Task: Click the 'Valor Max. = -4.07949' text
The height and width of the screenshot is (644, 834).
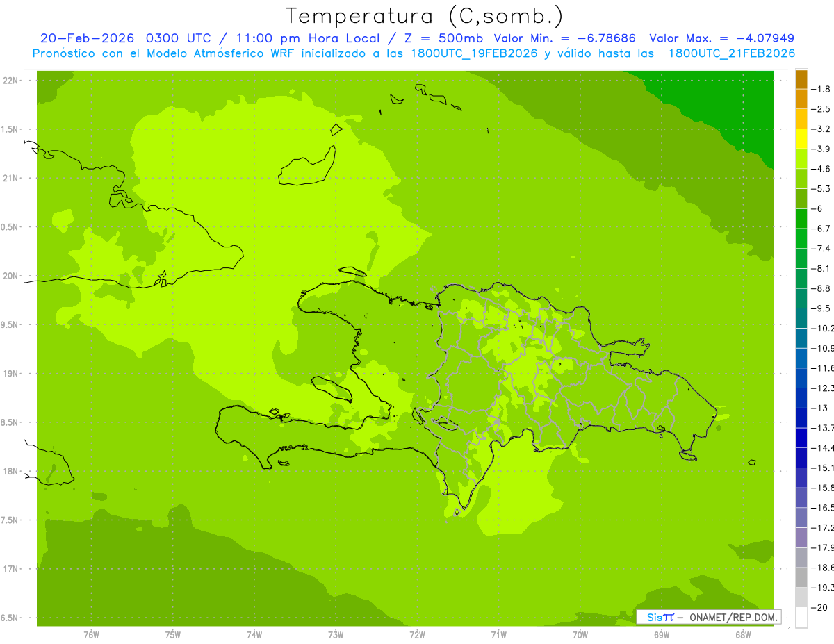Action: coord(721,38)
